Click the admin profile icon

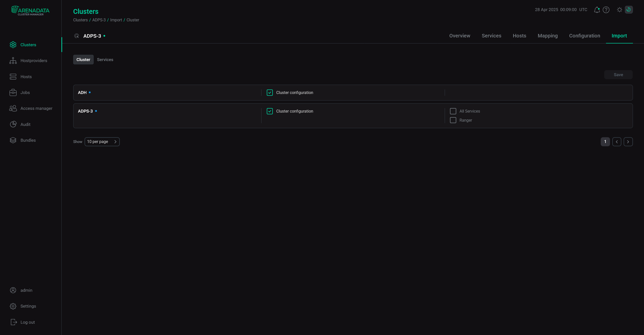[x=13, y=290]
